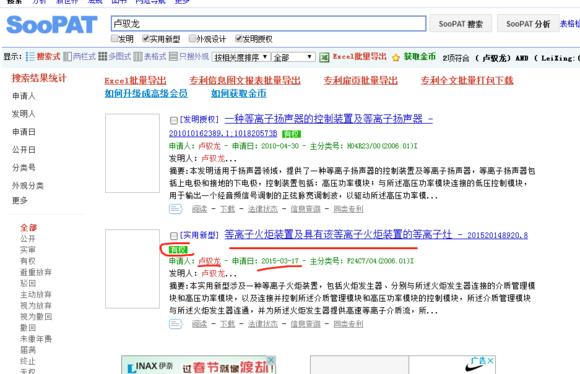
Task: Expand 公开日 statistics in sidebar
Action: [x=24, y=149]
